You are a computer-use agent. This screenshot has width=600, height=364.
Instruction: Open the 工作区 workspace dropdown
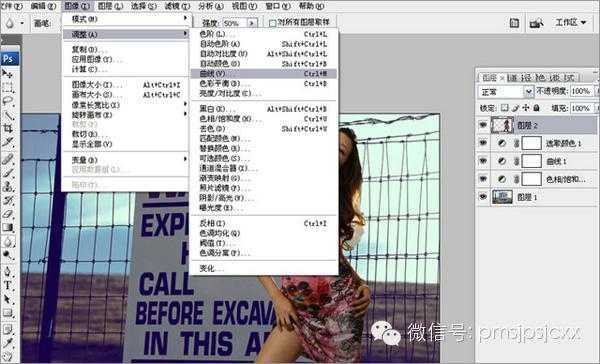pos(571,23)
